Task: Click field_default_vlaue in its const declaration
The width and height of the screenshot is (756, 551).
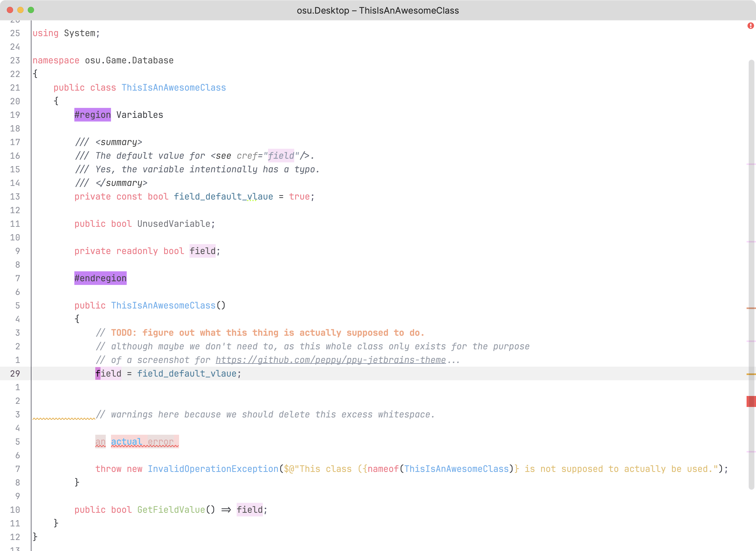Action: pos(223,196)
